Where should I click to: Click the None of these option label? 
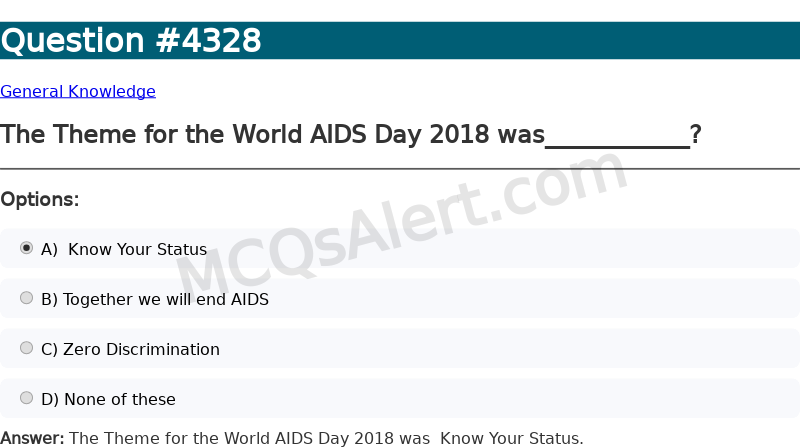(x=108, y=399)
